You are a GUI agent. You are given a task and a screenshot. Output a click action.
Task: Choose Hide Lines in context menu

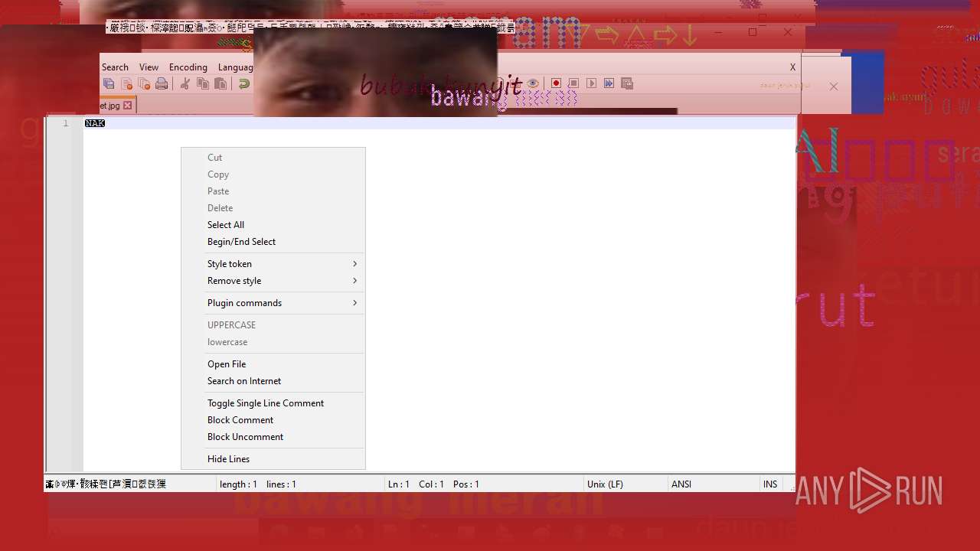point(273,459)
